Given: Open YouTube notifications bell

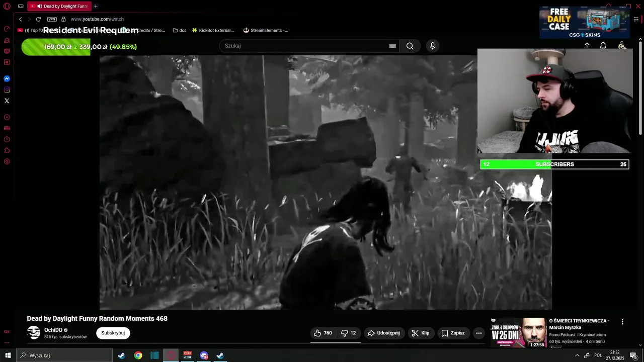Looking at the screenshot, I should (x=603, y=46).
